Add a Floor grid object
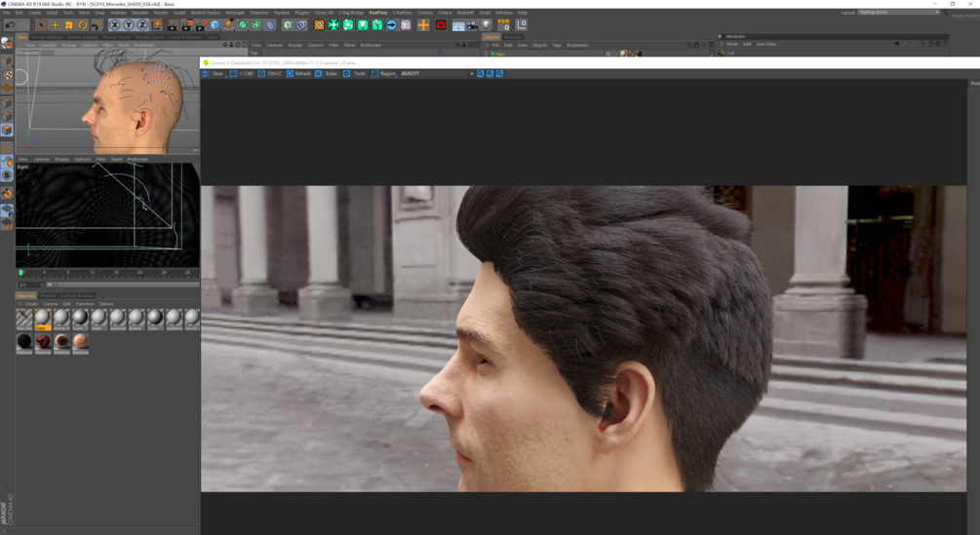The image size is (980, 535). (x=458, y=25)
